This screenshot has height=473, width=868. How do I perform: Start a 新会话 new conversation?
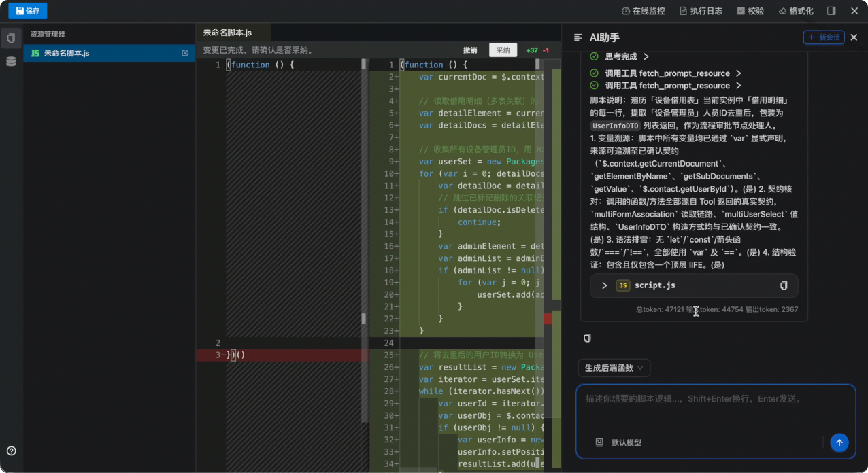(823, 37)
